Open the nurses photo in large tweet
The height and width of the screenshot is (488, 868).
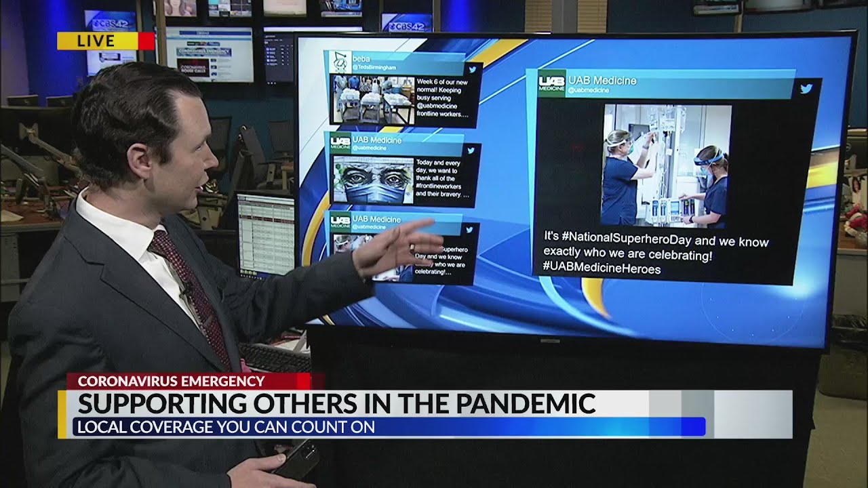coord(666,165)
